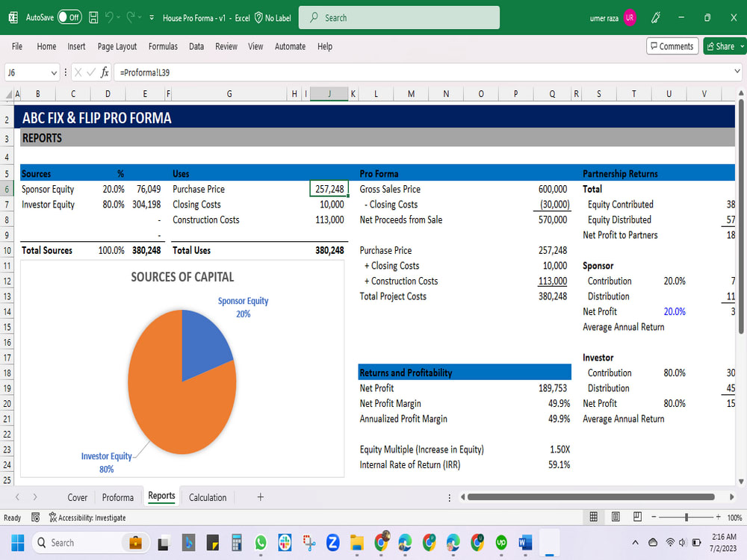This screenshot has height=560, width=747.
Task: Show hidden system tray icons chevron
Action: (x=635, y=542)
